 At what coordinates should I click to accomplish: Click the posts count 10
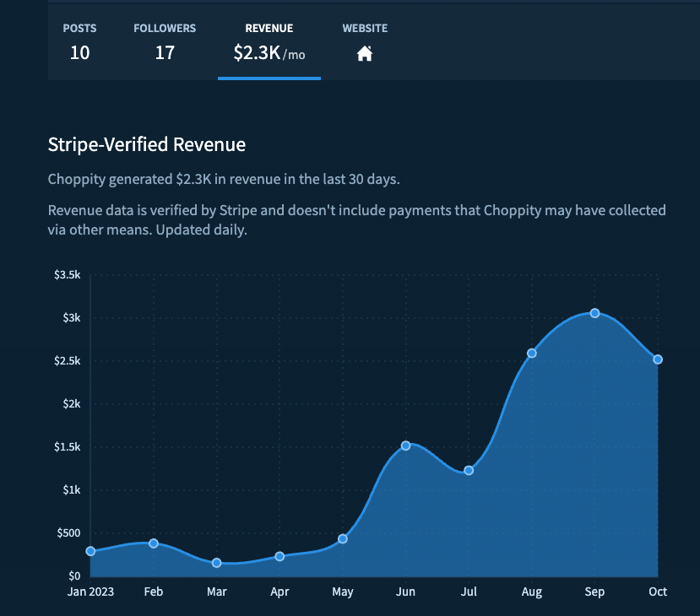point(79,53)
